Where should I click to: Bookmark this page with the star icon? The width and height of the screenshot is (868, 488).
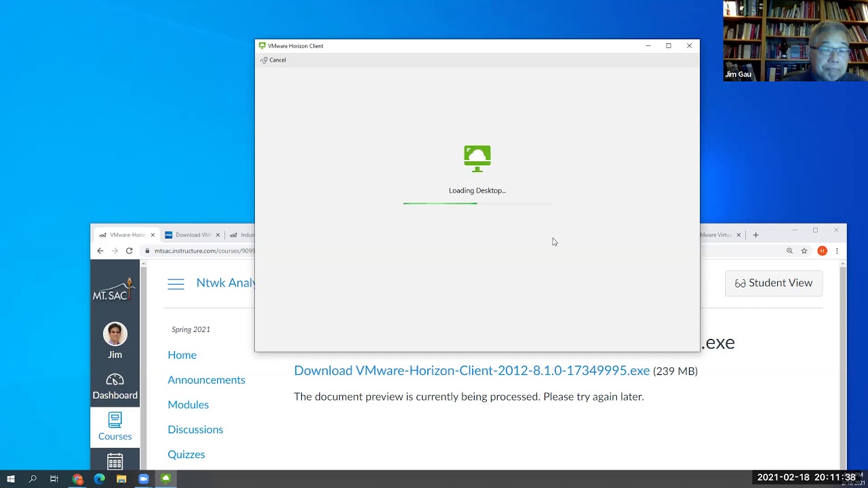pyautogui.click(x=804, y=251)
